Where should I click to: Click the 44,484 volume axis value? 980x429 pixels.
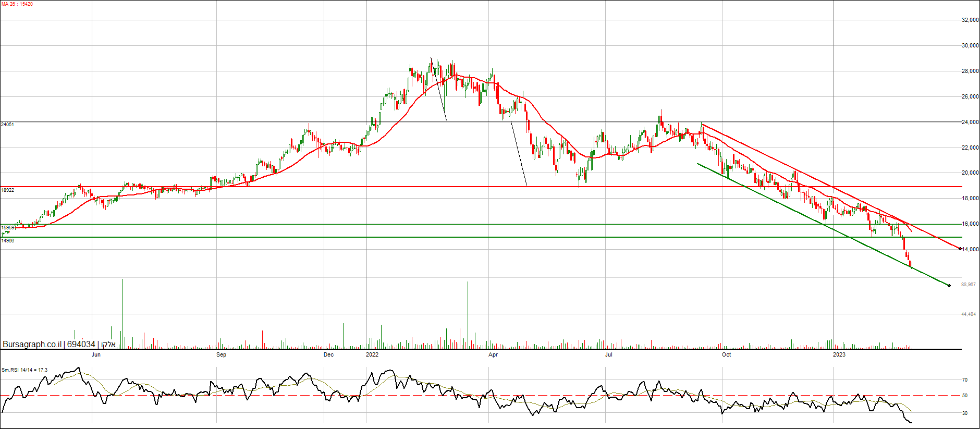click(x=969, y=314)
